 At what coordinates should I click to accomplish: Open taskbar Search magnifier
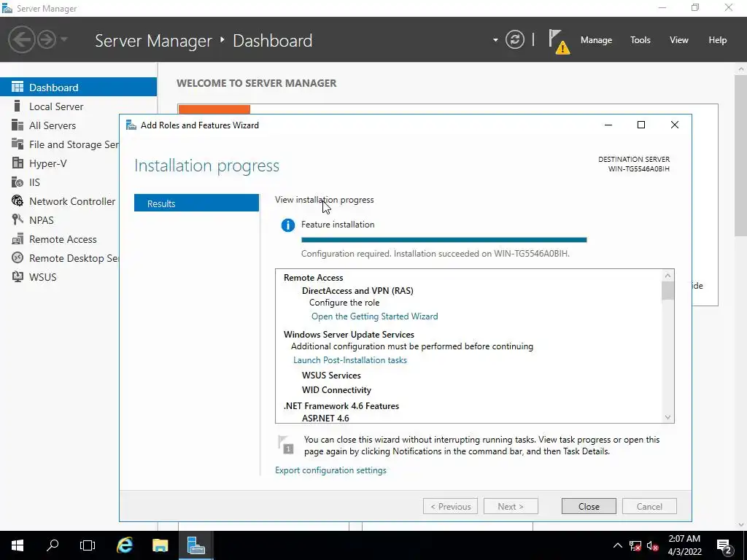click(53, 545)
